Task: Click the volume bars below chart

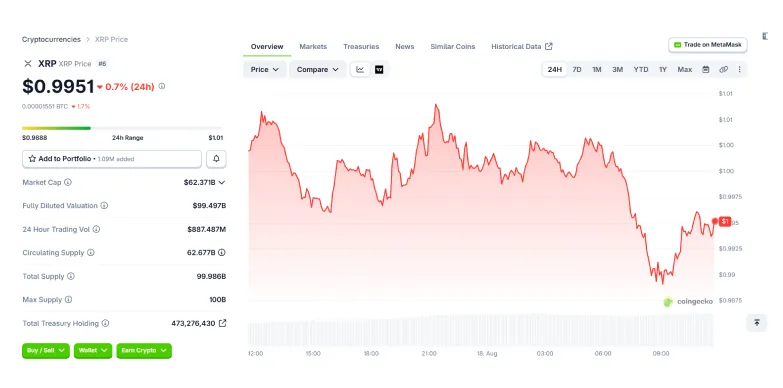Action: click(x=480, y=330)
